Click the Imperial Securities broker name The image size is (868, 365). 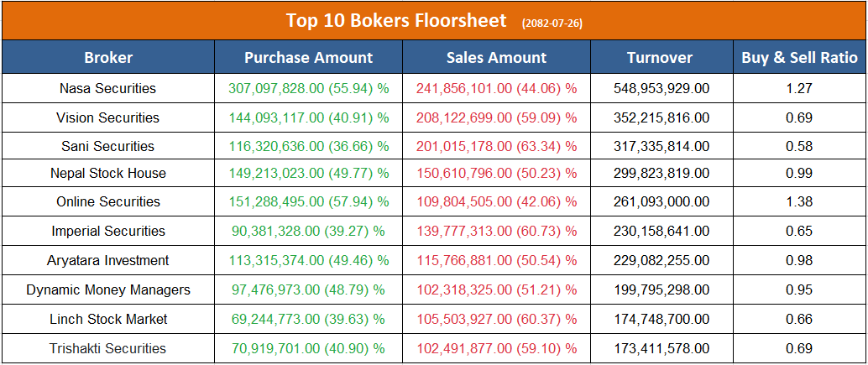pos(108,231)
